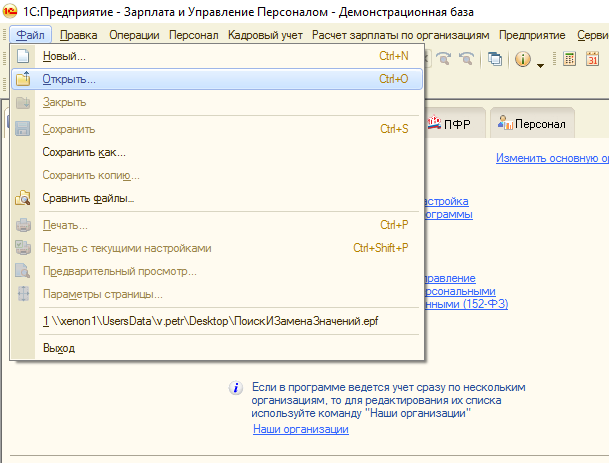The width and height of the screenshot is (609, 463).
Task: Click the 'Сравнить файлы' folder magnifier icon
Action: [23, 198]
